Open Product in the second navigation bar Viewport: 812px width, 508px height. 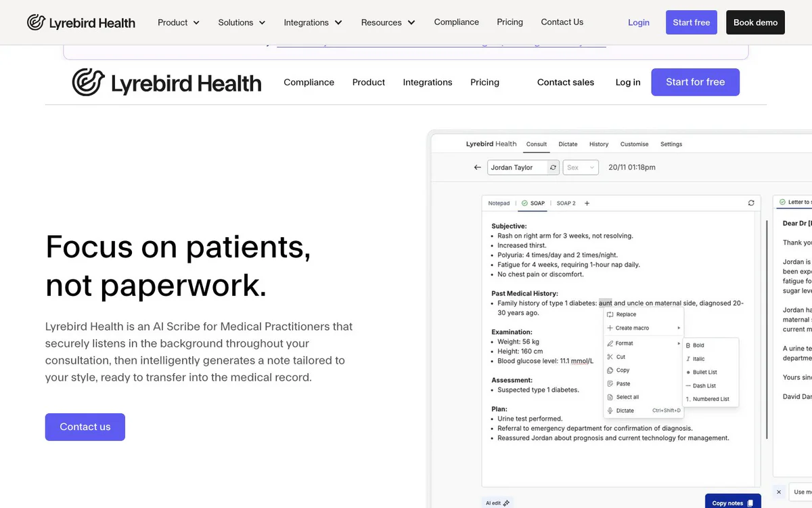tap(368, 83)
